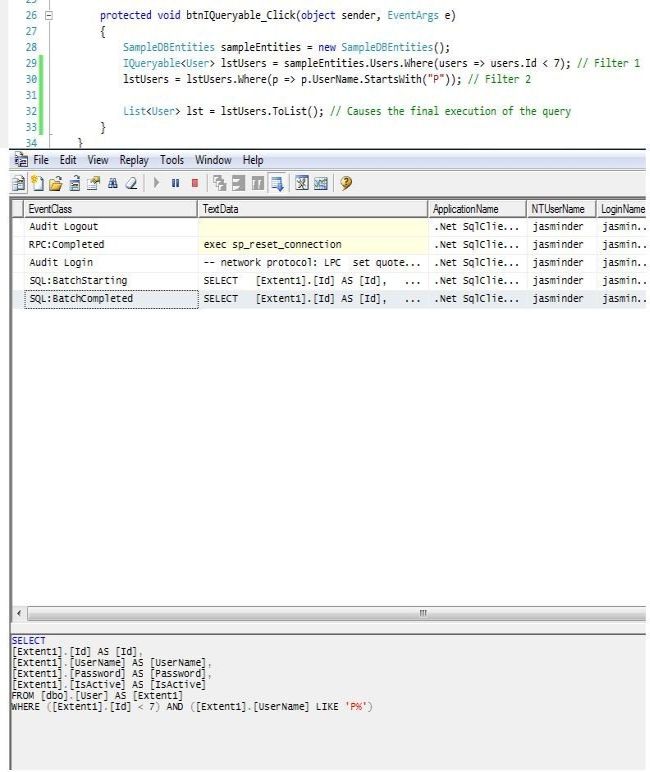Click the '[Extent1].[Password]' line in detail pane
Viewport: 650px width, 772px height.
[x=111, y=674]
